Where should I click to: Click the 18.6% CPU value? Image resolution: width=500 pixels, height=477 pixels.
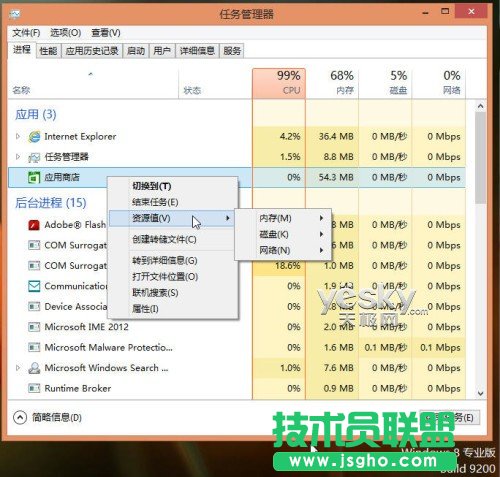click(288, 266)
